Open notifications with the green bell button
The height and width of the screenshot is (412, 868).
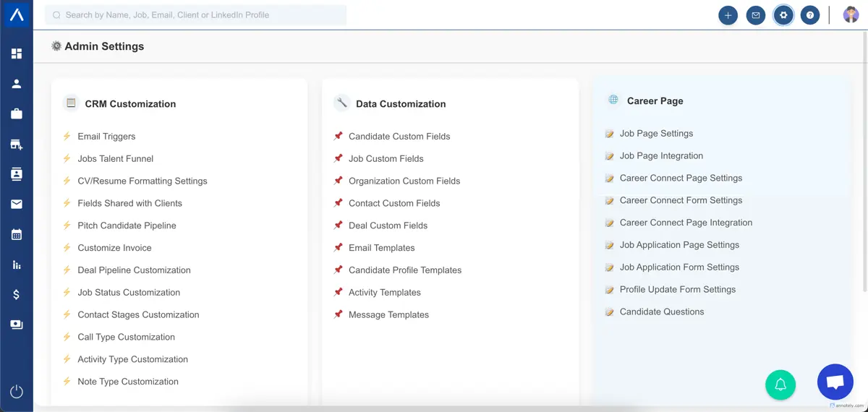780,385
